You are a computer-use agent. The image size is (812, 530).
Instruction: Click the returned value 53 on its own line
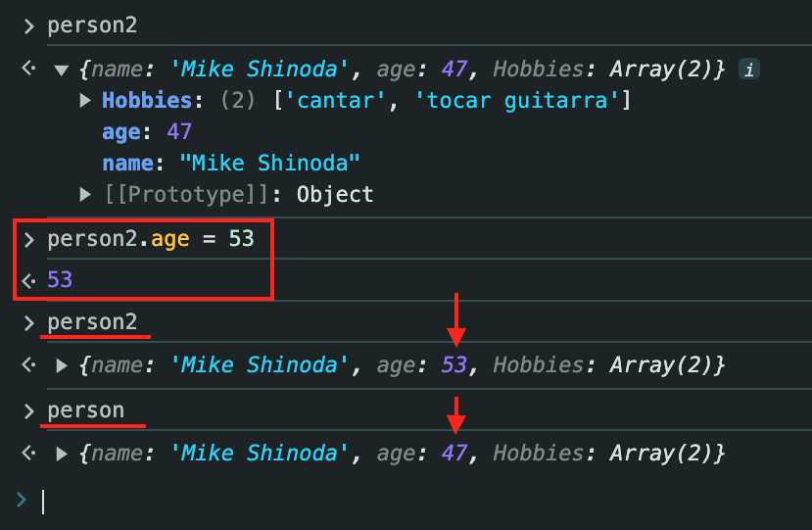[x=60, y=280]
